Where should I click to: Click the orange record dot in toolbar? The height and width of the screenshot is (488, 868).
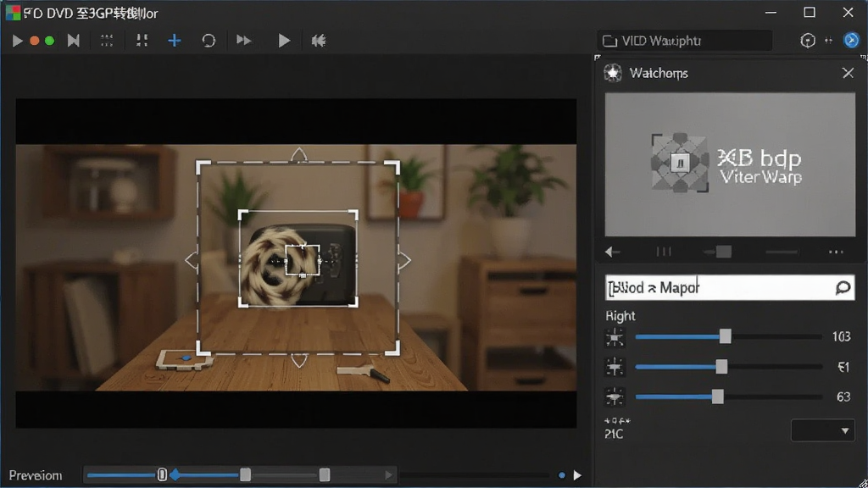(34, 41)
